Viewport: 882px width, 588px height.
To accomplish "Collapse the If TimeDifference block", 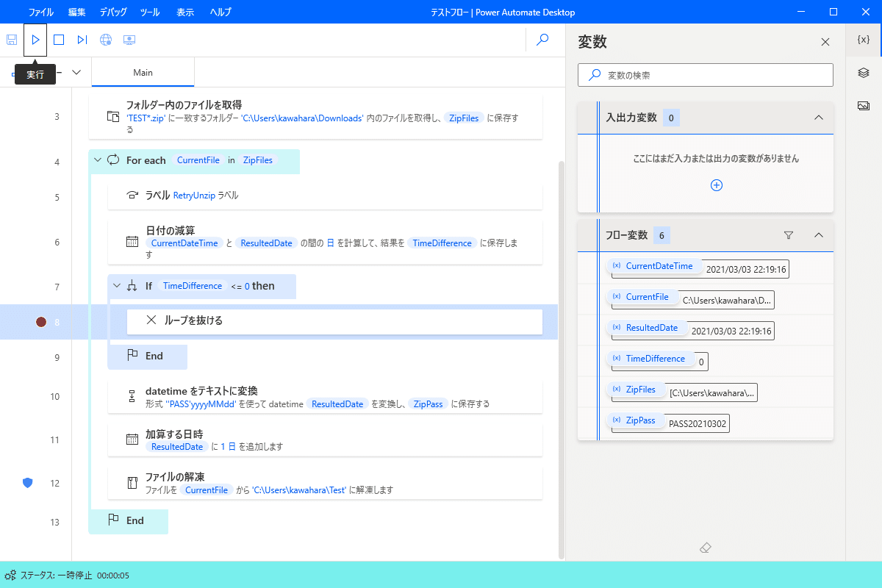I will point(117,286).
